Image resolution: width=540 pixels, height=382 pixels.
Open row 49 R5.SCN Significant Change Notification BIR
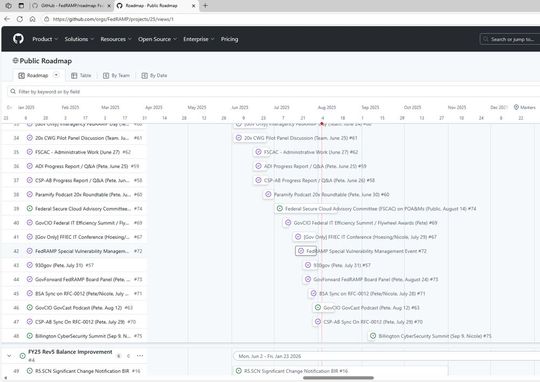click(82, 371)
